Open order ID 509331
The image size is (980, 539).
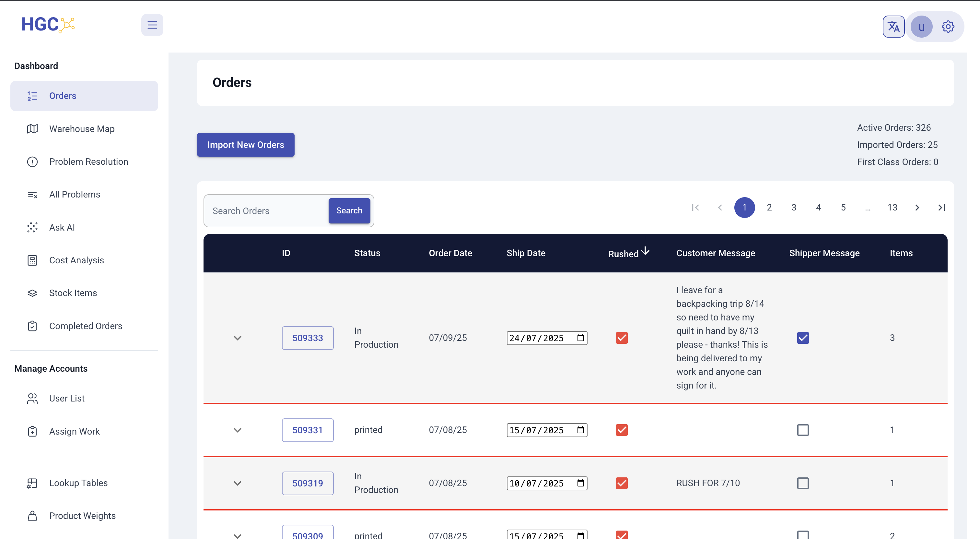(308, 430)
